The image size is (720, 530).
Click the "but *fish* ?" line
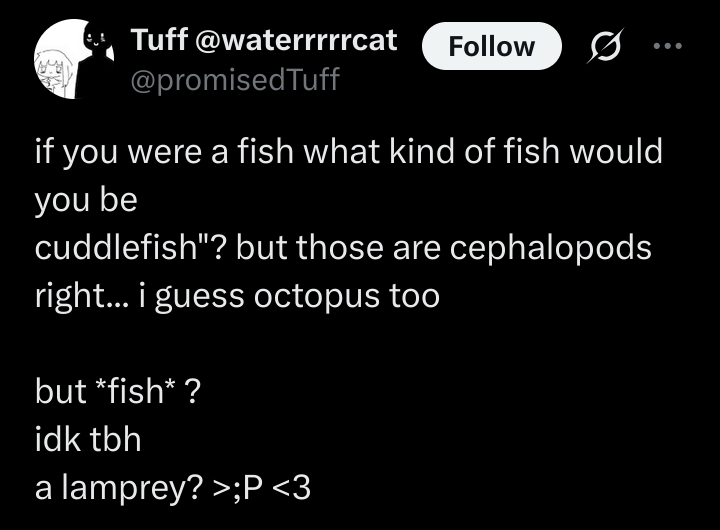point(118,391)
